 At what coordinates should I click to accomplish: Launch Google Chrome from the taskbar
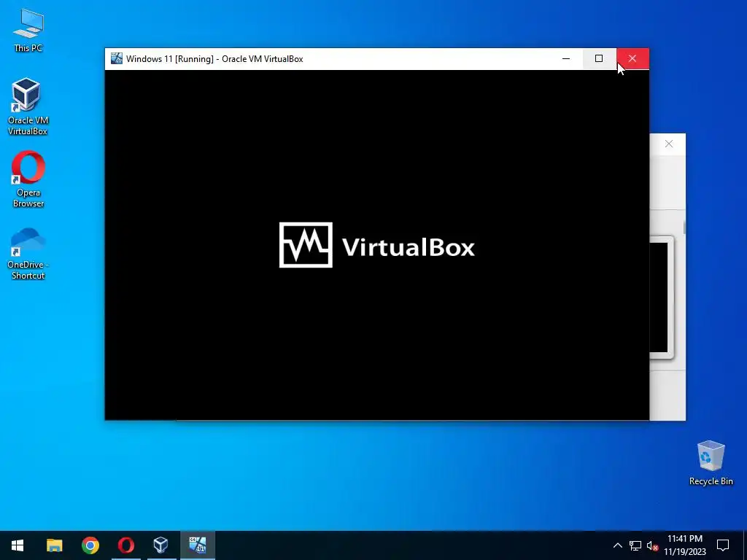(90, 545)
